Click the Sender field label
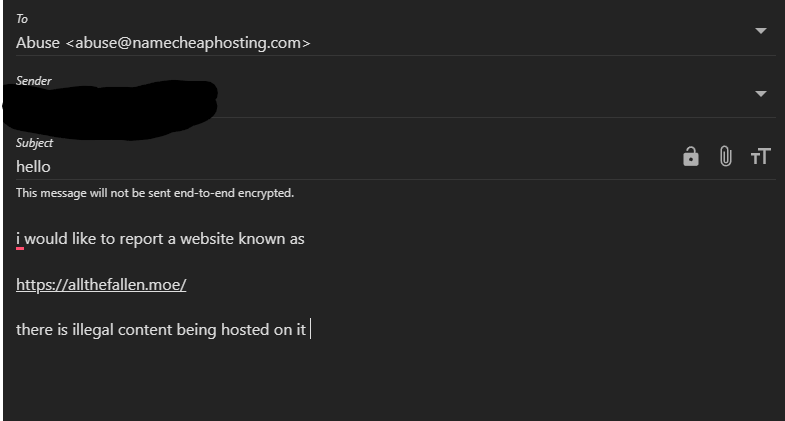Viewport: 785px width, 421px height. tap(33, 80)
